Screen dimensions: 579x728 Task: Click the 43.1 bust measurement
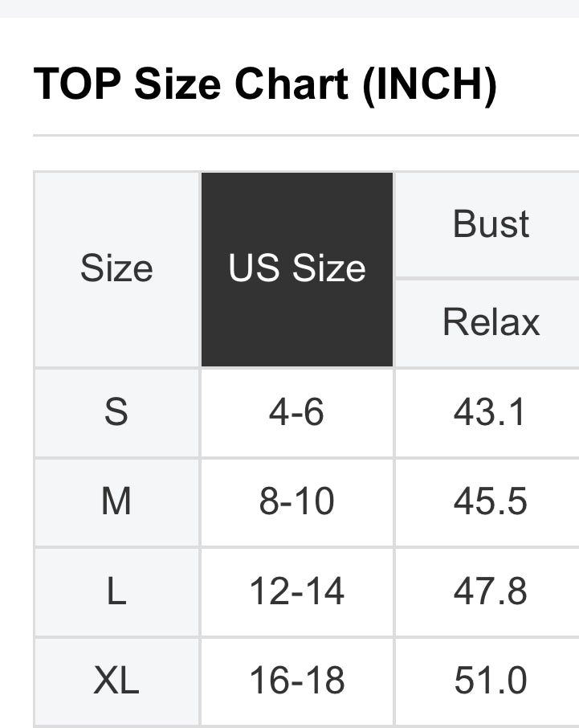491,412
